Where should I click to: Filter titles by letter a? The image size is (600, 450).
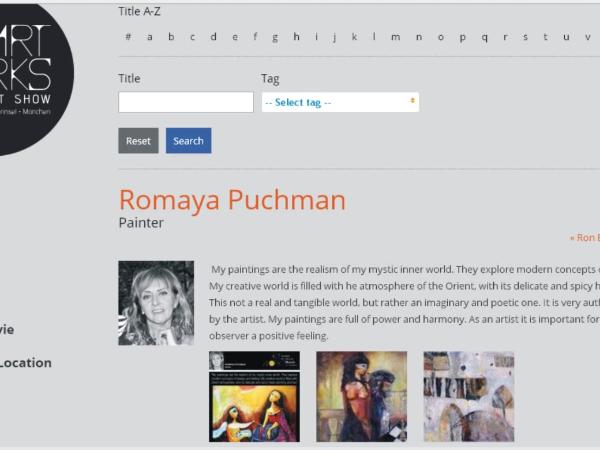point(150,38)
